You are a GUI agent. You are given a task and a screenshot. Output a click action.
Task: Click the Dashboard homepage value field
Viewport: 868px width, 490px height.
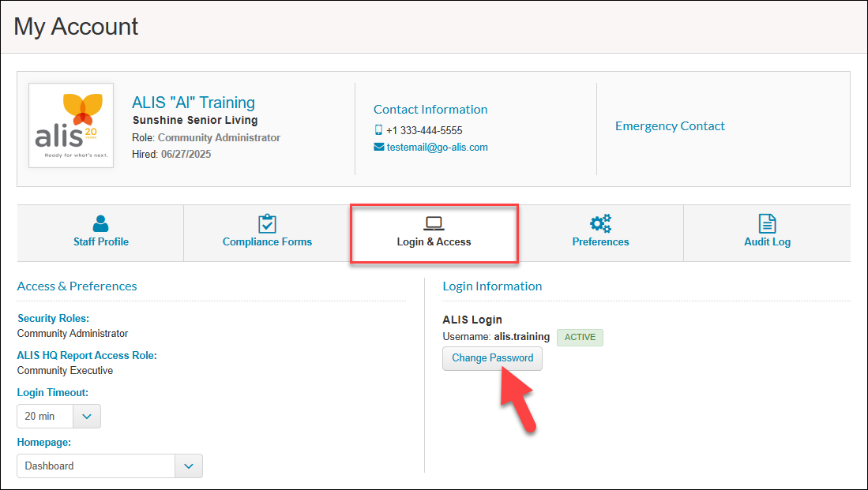(96, 466)
